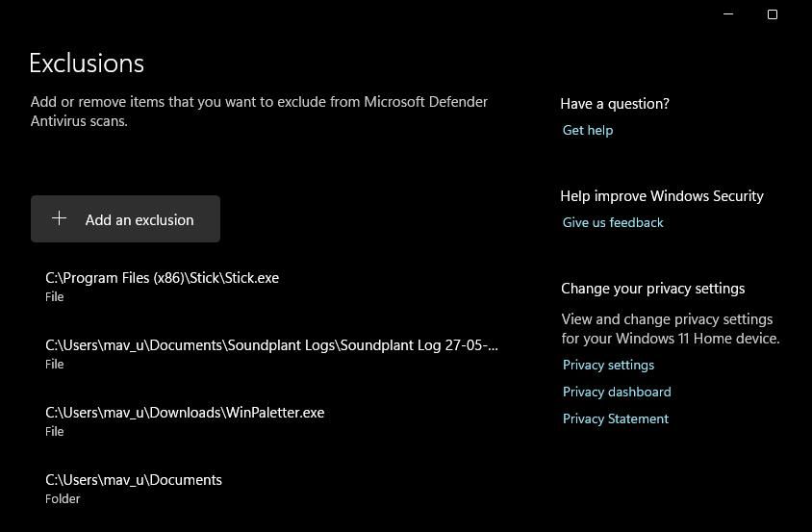Click the 'Change your privacy settings' heading

pyautogui.click(x=653, y=289)
